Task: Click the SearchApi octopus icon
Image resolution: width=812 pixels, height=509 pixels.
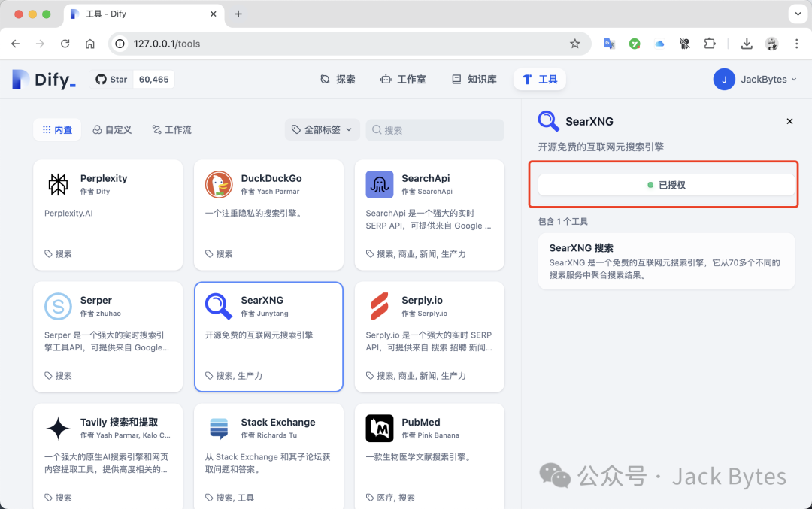Action: 380,184
